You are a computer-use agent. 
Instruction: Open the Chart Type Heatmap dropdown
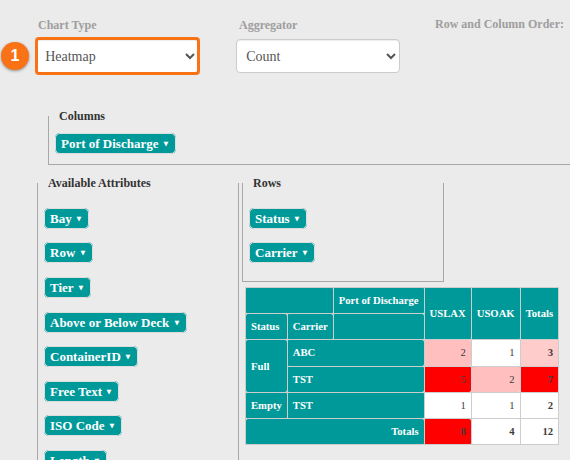[x=117, y=56]
